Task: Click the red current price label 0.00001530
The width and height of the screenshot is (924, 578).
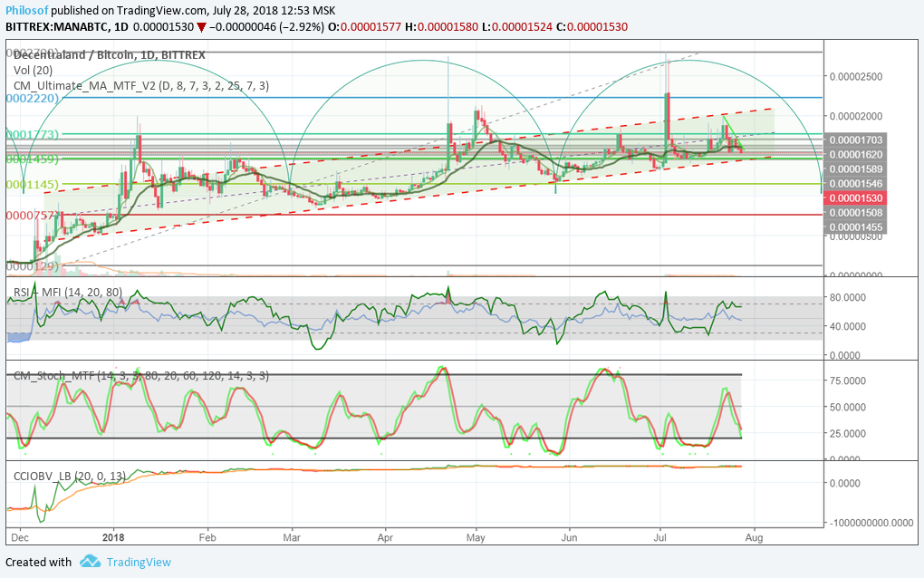Action: (x=855, y=198)
